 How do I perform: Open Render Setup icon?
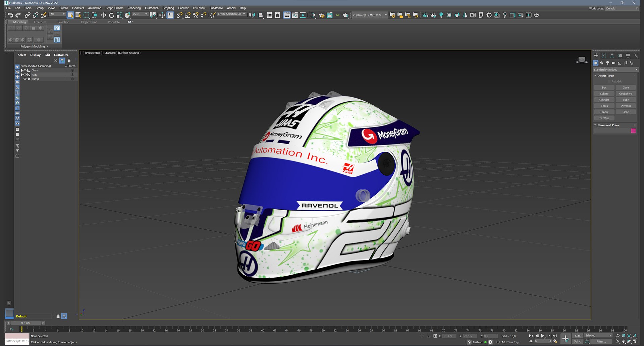point(322,15)
